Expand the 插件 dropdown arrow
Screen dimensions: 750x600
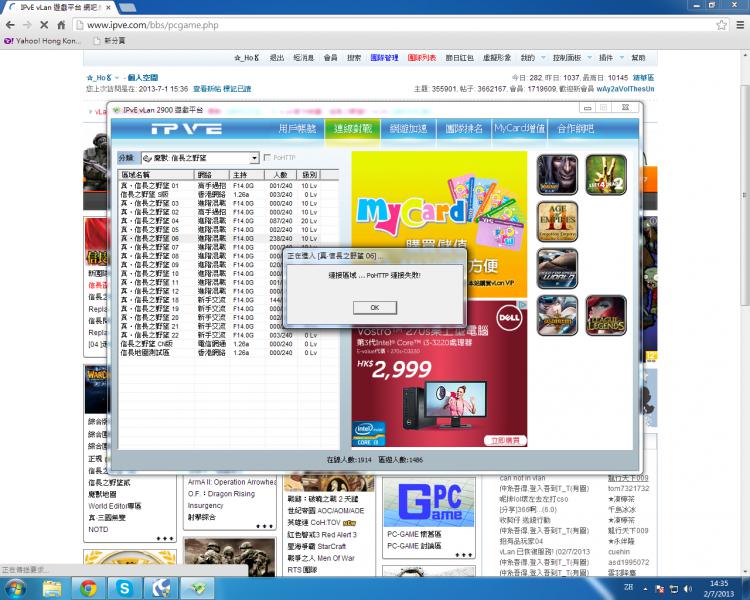pos(621,58)
